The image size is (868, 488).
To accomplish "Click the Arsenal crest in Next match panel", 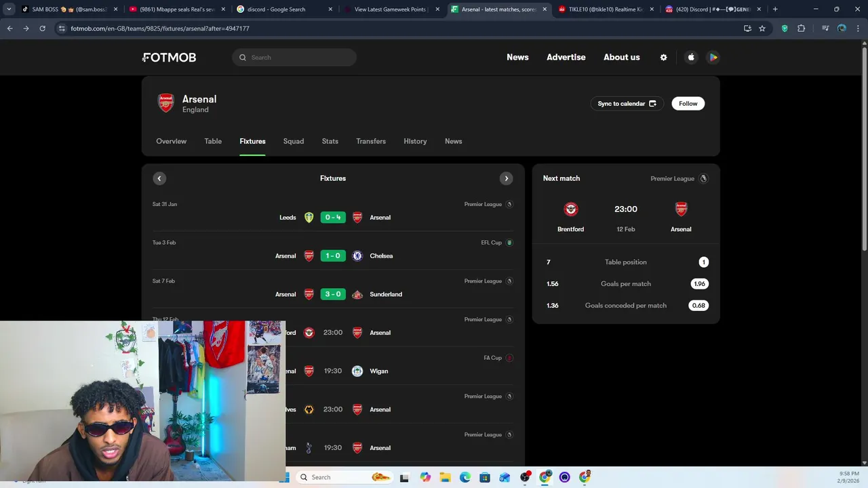I will pos(682,209).
